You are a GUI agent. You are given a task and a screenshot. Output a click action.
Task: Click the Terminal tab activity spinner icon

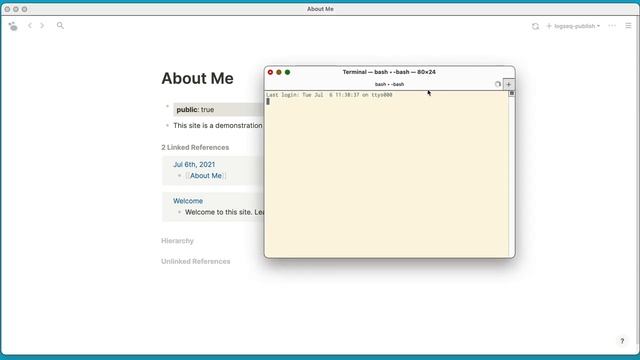(498, 84)
